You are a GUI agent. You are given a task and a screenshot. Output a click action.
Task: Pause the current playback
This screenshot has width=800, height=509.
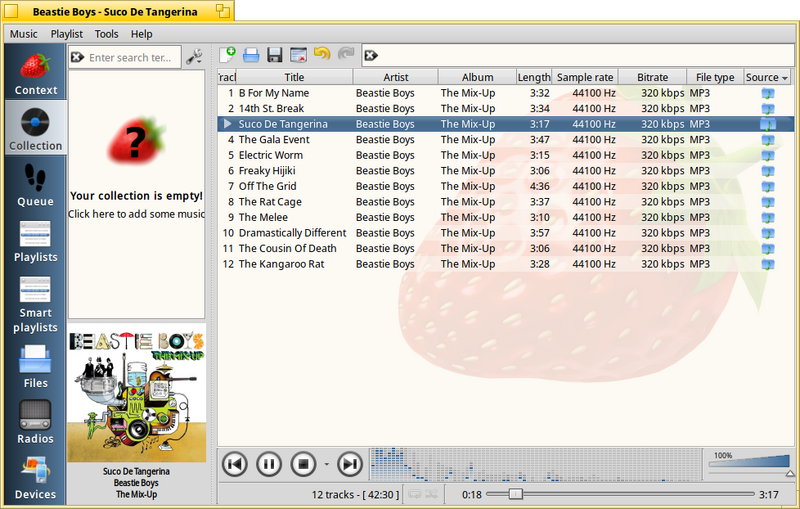click(269, 464)
